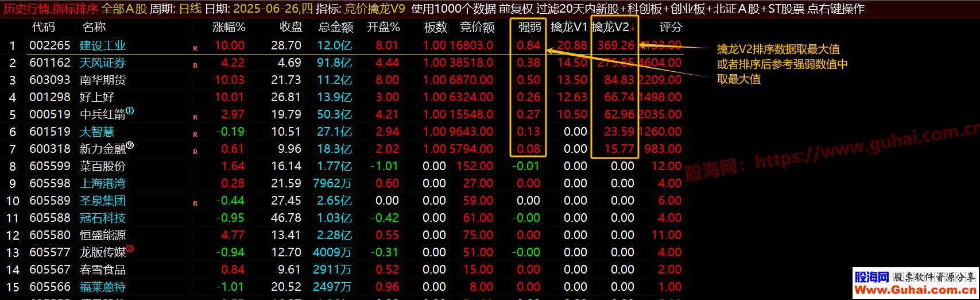Select stock name 新力金融

click(103, 149)
